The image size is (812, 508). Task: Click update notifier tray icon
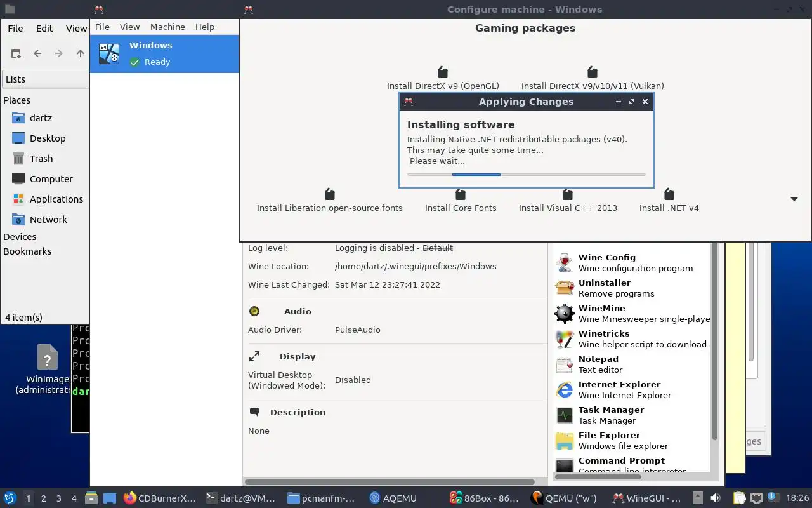(773, 498)
